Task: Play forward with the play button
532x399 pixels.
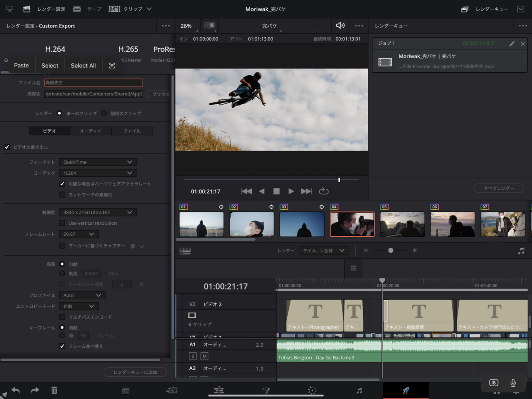Action: 291,191
